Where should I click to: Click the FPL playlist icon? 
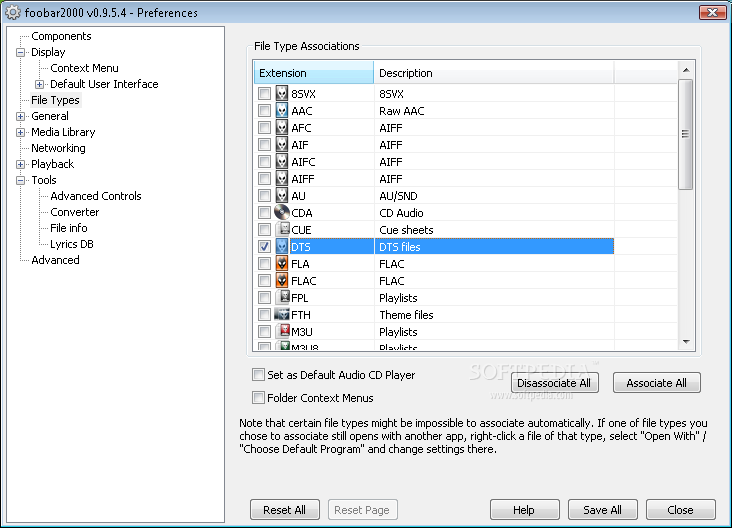click(282, 297)
